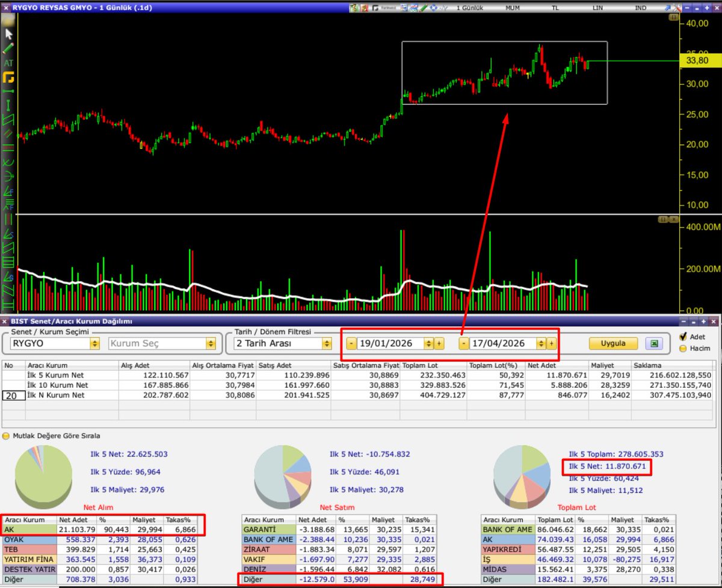
Task: Select the YAPIKREDİ row in Toplam Lot table
Action: tap(579, 550)
